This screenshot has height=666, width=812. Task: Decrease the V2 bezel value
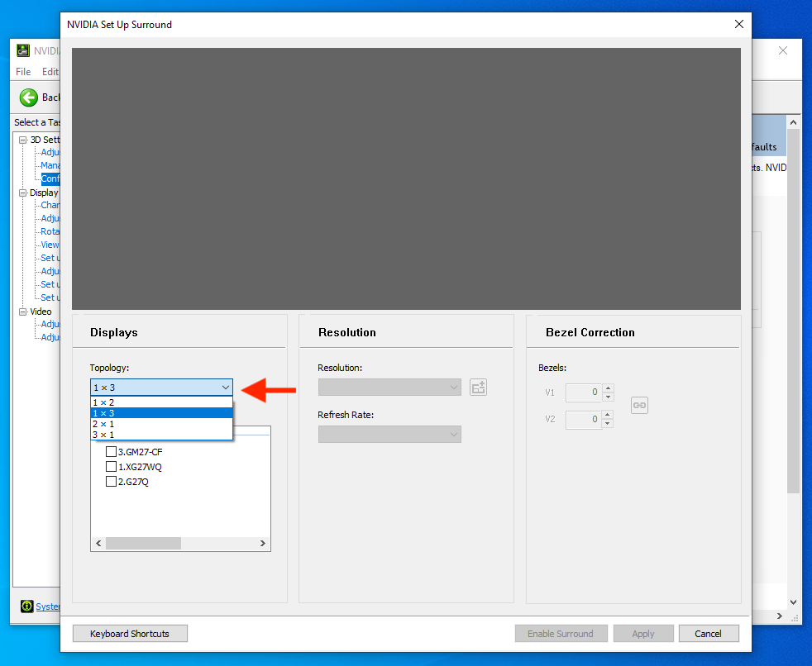click(x=609, y=423)
